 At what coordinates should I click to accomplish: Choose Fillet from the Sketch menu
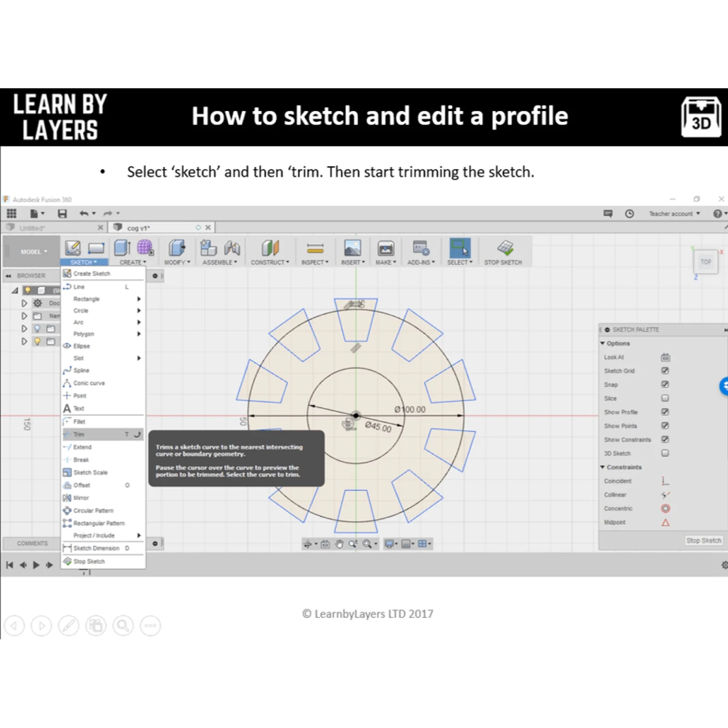(x=103, y=422)
